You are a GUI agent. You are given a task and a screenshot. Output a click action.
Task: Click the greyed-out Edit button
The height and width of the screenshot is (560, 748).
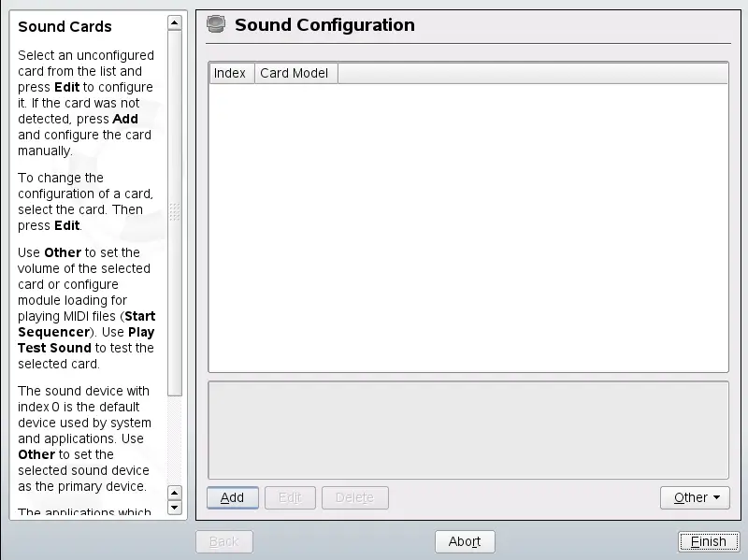pyautogui.click(x=290, y=497)
